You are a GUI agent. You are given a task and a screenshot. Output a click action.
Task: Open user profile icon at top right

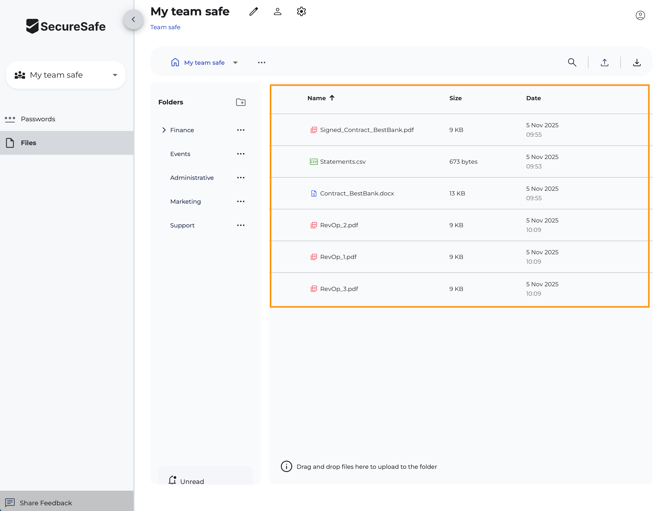point(640,15)
